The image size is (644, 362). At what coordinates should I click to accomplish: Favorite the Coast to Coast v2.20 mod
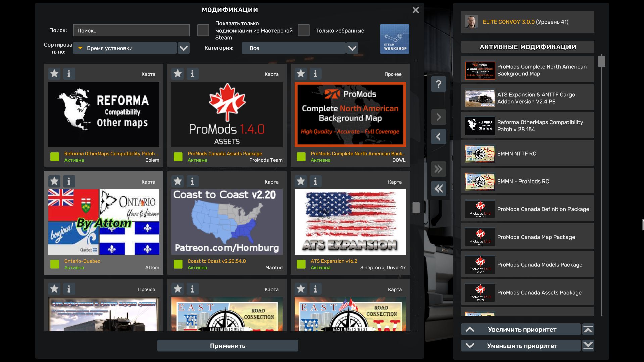(178, 182)
